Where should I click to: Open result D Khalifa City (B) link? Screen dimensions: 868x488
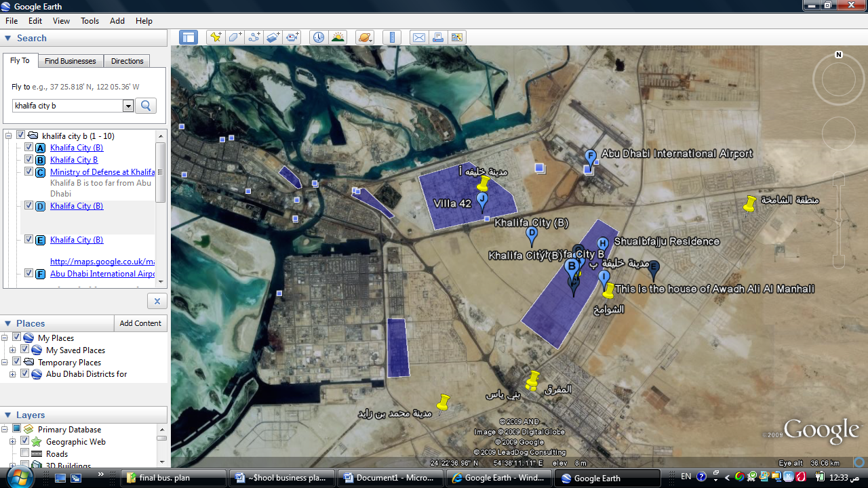coord(77,206)
